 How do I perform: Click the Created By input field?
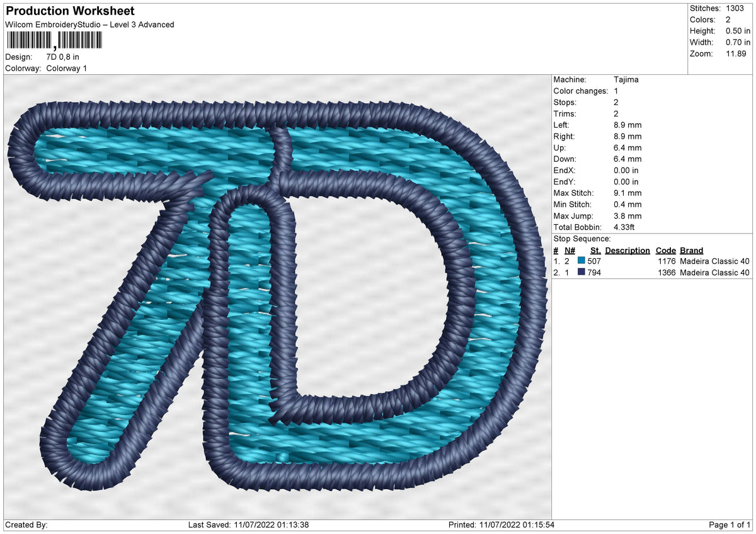coord(63,523)
